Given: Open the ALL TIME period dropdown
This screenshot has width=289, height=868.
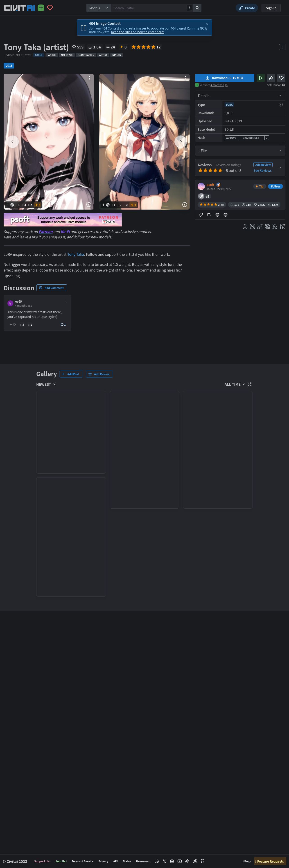Looking at the screenshot, I should [x=235, y=384].
